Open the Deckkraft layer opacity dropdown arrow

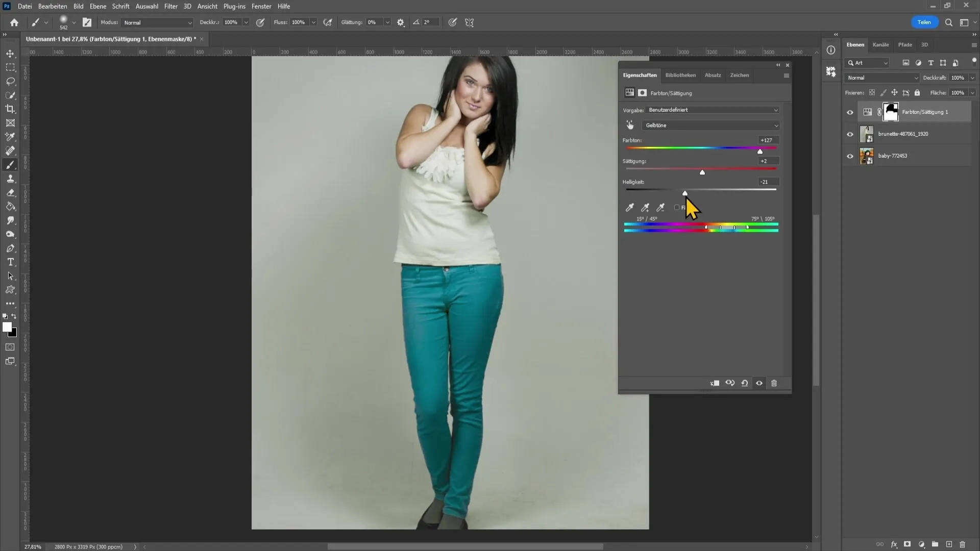pyautogui.click(x=972, y=78)
